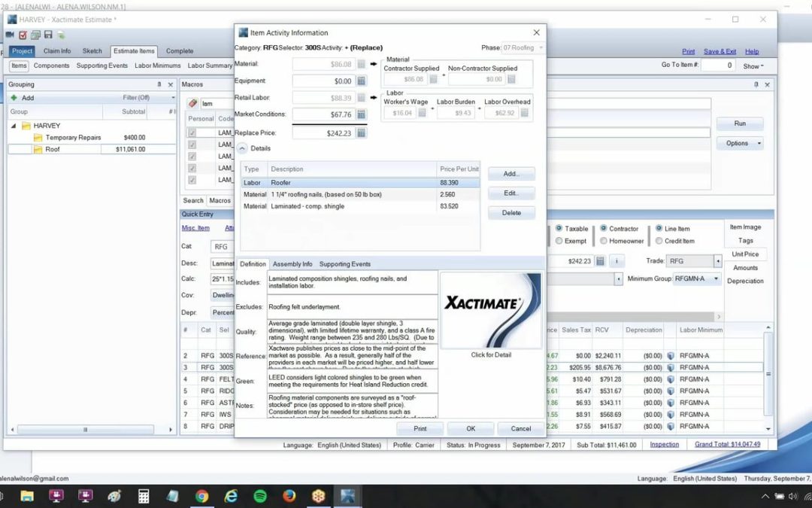Viewport: 812px width, 508px height.
Task: Open the Depreciation side tab
Action: pos(745,281)
